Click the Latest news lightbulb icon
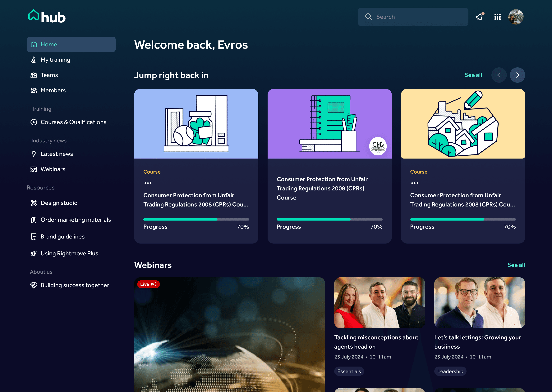The image size is (552, 392). (34, 154)
